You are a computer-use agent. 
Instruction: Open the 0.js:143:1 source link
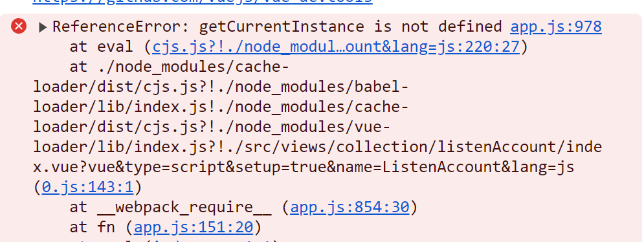point(87,188)
